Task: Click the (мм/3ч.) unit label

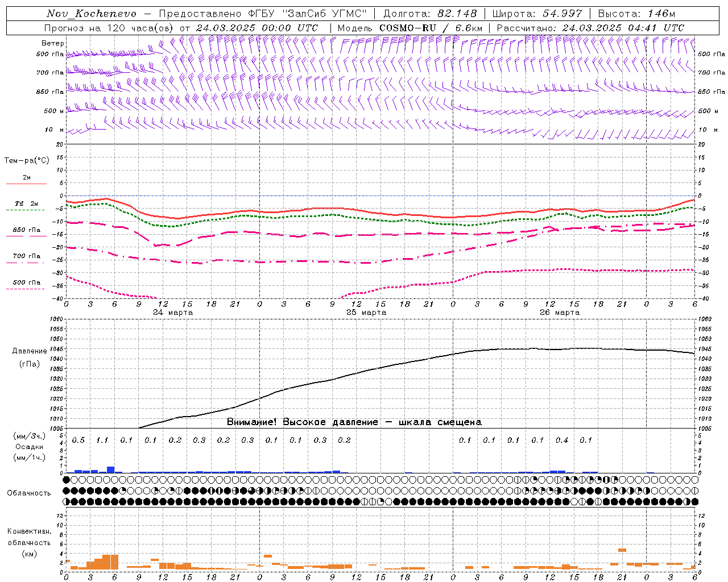Action: 29,436
